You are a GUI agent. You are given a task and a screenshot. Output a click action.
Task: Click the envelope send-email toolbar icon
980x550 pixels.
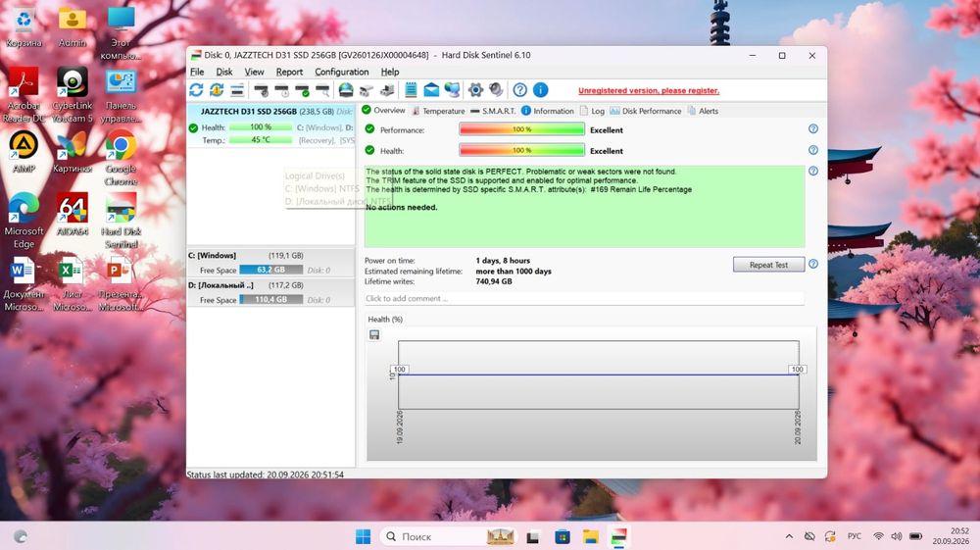[431, 90]
